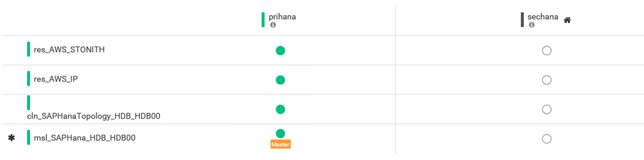Click the home icon beside sechana
The image size is (644, 160).
[567, 20]
